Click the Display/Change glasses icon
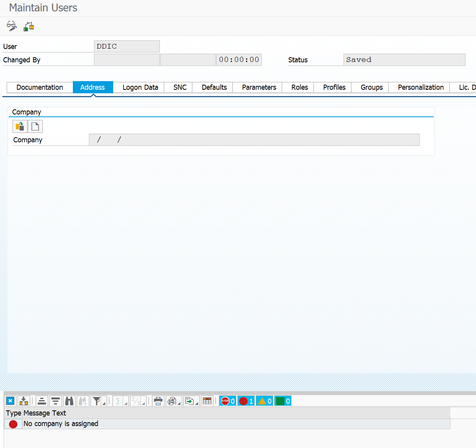 pos(12,26)
